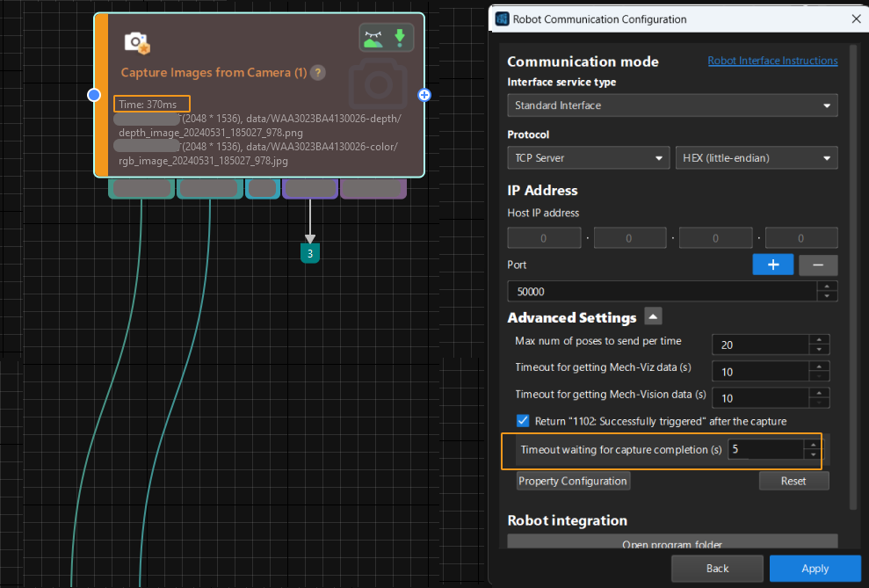Open the Robot Interface Instructions link
The height and width of the screenshot is (588, 869).
pos(772,61)
